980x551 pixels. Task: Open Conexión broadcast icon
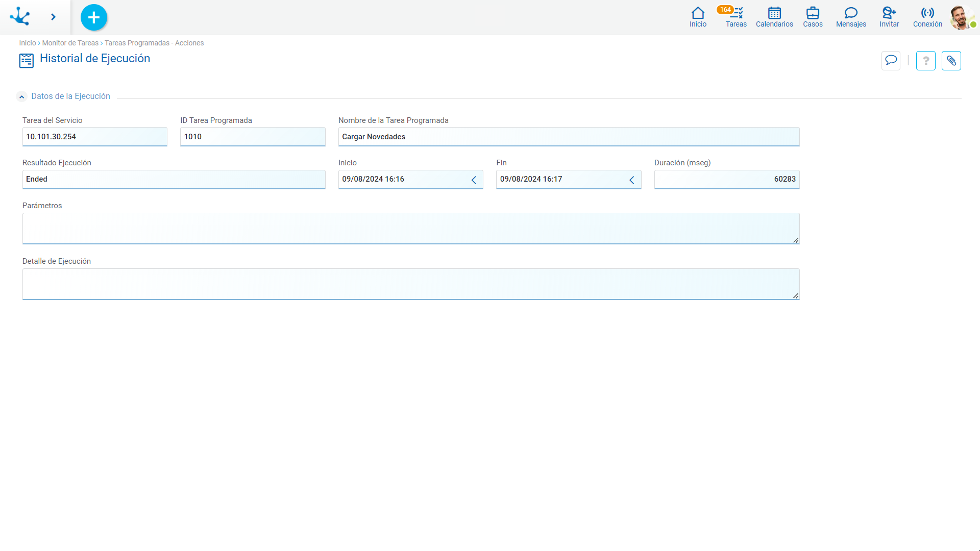click(x=927, y=17)
